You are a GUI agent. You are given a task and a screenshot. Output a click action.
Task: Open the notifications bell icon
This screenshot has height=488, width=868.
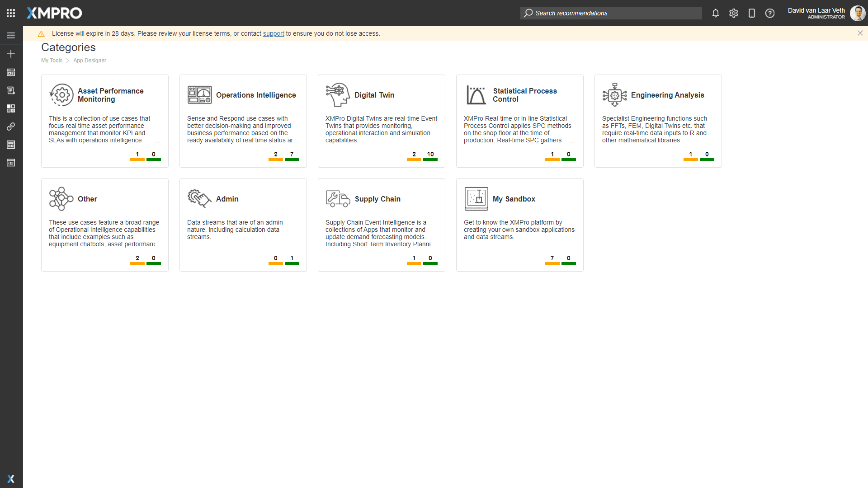715,13
